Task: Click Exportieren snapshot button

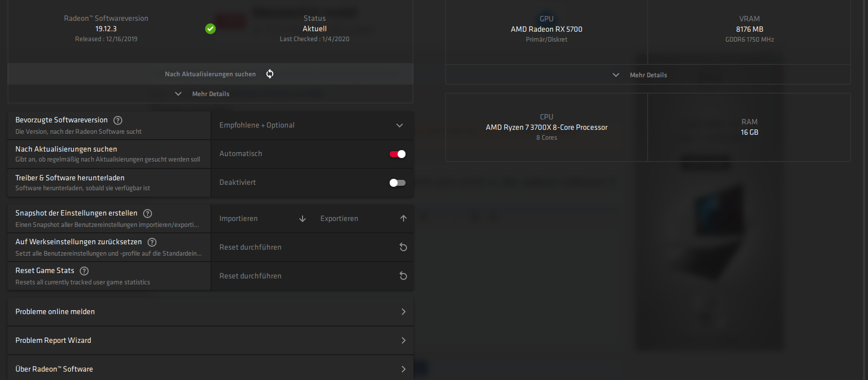Action: tap(364, 218)
